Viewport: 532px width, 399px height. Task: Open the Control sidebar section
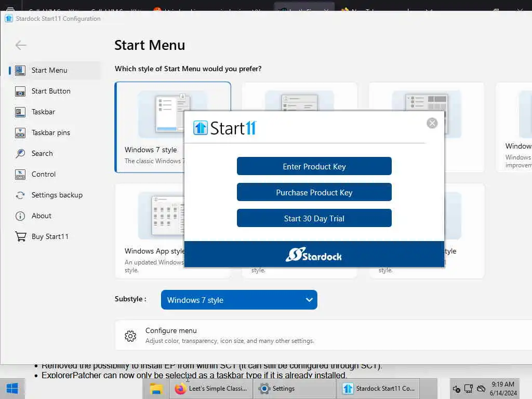pyautogui.click(x=55, y=175)
